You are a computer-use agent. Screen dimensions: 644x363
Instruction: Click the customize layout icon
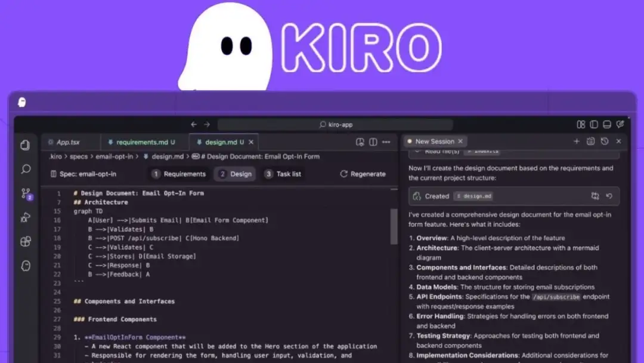point(581,124)
